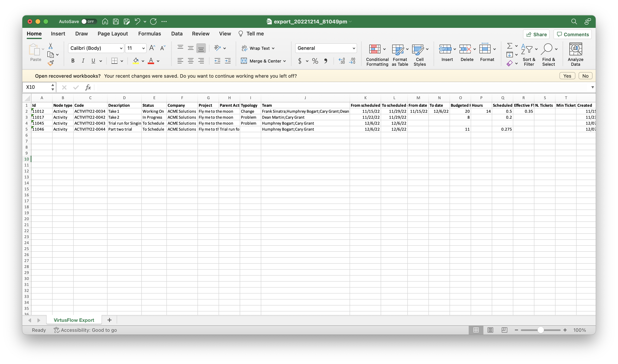Click the Share button
The width and height of the screenshot is (618, 364).
point(536,34)
